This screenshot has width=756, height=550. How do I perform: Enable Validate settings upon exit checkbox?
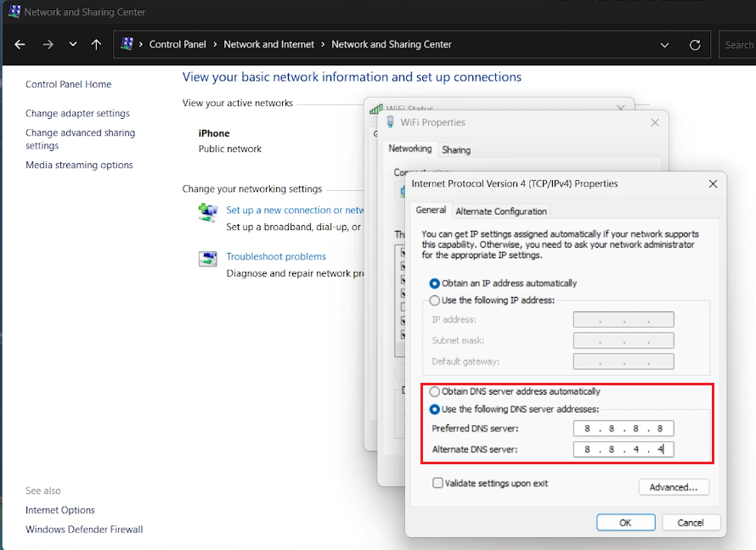tap(437, 484)
